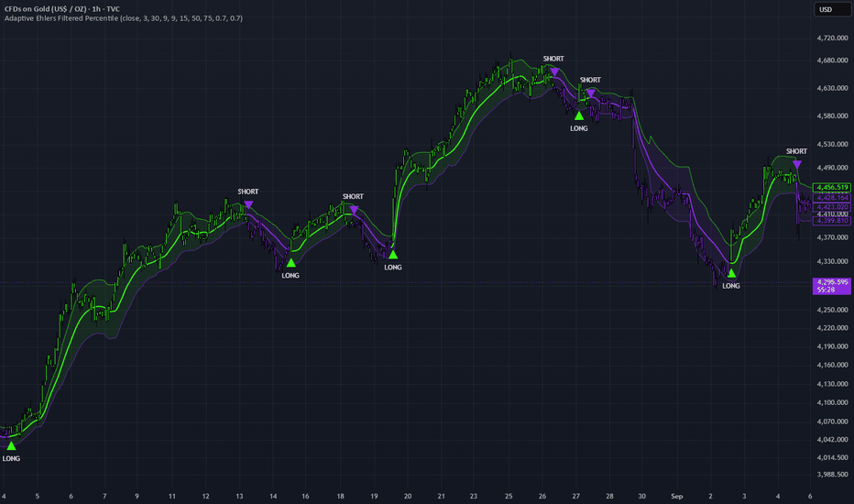Click the green LONG triangle near date 27
This screenshot has width=854, height=504.
click(x=579, y=115)
